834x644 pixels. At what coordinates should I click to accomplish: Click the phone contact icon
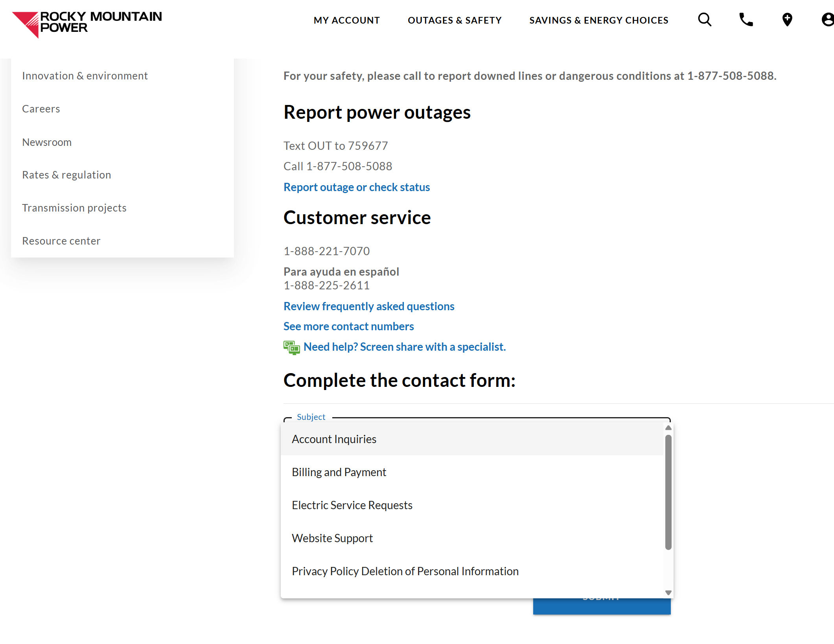click(x=746, y=20)
